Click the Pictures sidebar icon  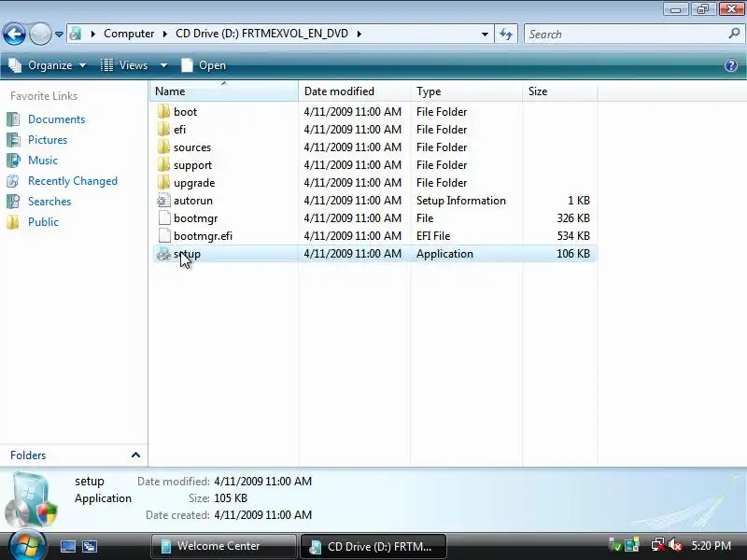(x=13, y=139)
